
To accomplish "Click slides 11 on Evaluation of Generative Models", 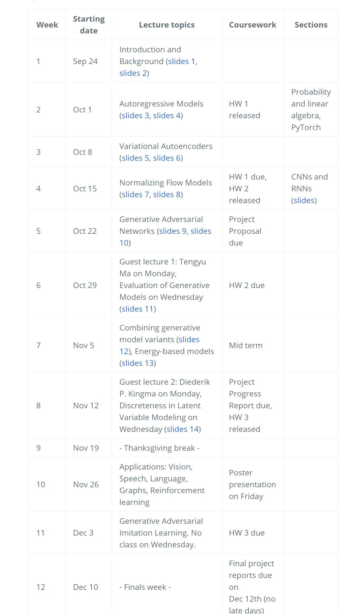I will point(137,309).
